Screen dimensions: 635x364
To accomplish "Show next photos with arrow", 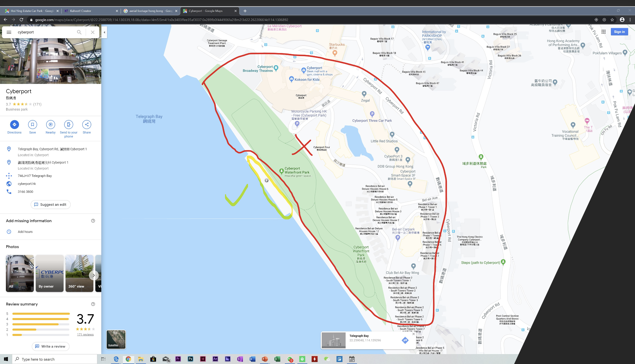I will (94, 275).
